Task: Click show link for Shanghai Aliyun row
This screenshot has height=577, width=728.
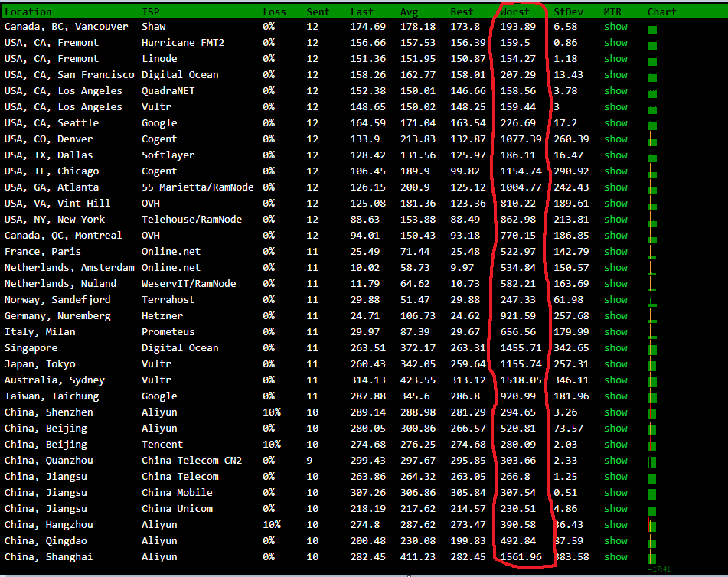Action: [x=615, y=557]
